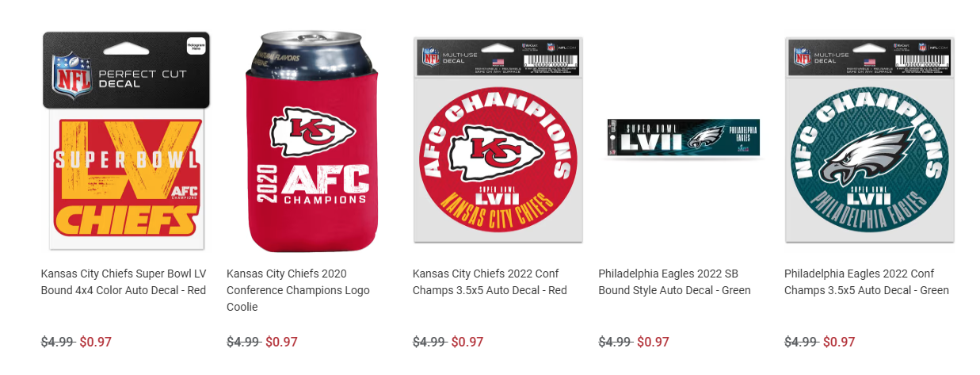The width and height of the screenshot is (980, 375).
Task: Open the round red AFC Champions decal image
Action: 498,140
